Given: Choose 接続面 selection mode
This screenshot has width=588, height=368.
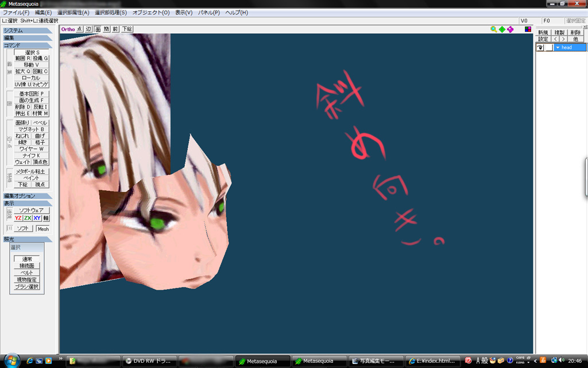Looking at the screenshot, I should point(26,266).
